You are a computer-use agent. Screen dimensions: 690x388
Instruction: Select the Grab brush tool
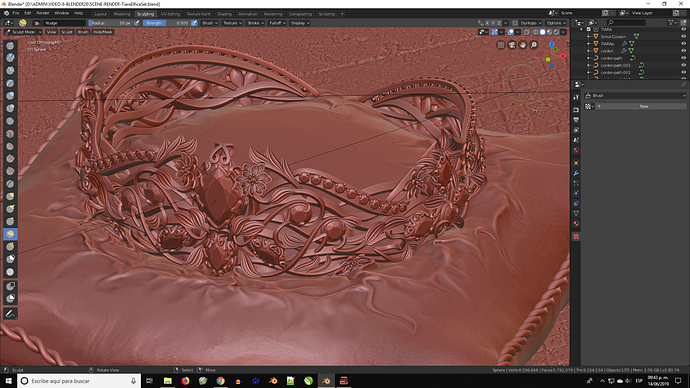[10, 196]
